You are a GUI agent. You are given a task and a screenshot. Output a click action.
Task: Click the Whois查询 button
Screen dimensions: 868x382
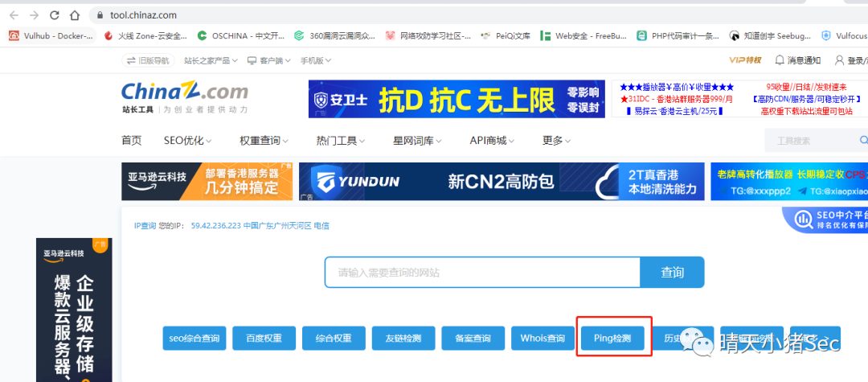click(x=543, y=338)
